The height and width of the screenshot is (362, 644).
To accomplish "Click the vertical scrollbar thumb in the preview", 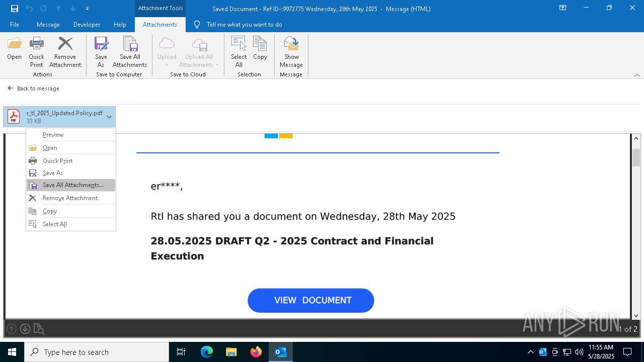I will coord(636,157).
